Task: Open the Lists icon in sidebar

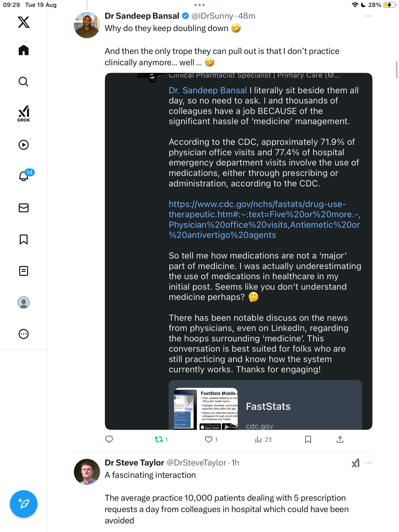Action: pyautogui.click(x=24, y=271)
